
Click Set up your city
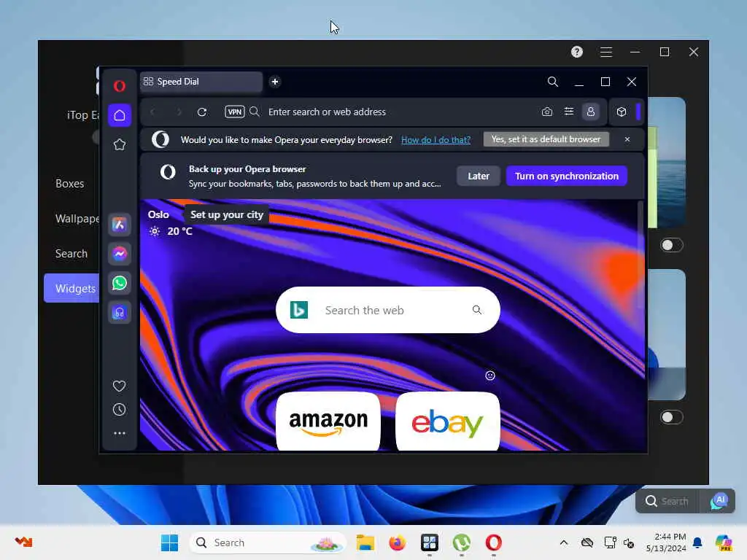point(227,215)
